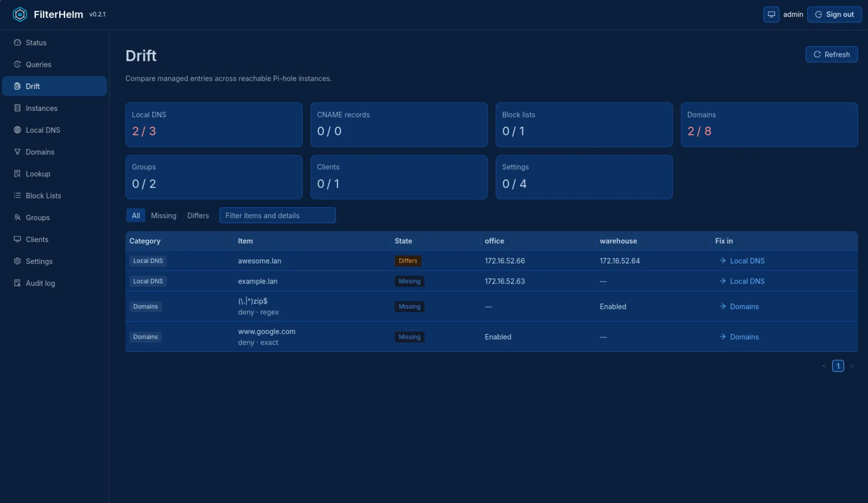Screen dimensions: 868x503
Task: Open the Block lists summary card
Action: pos(584,125)
